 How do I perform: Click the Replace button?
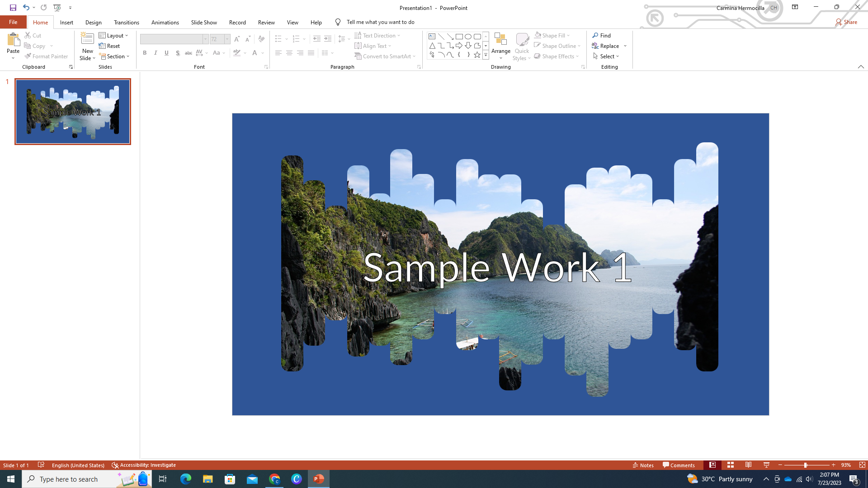click(x=606, y=46)
